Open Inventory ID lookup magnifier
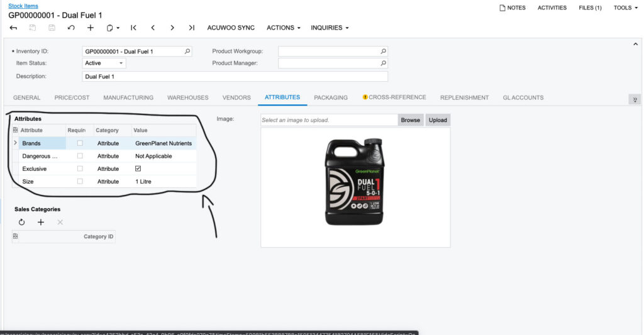Screen dimensions: 644x335 pyautogui.click(x=187, y=52)
